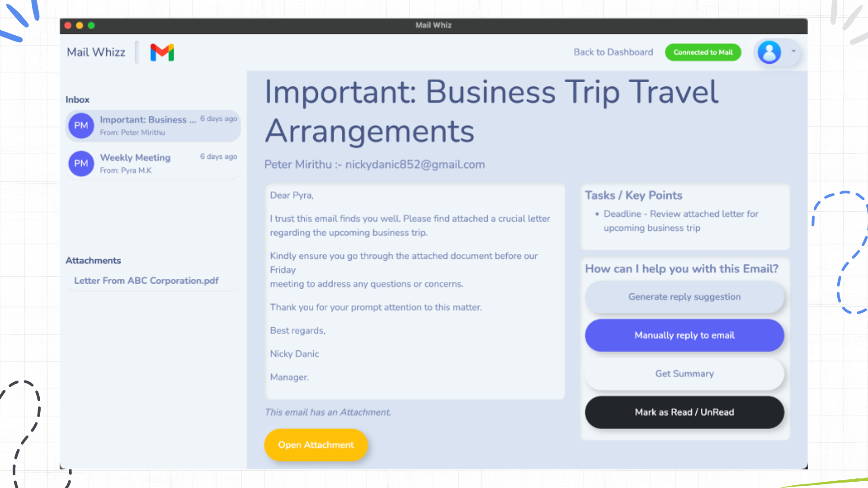Click 'Back to Dashboard' navigation link
The width and height of the screenshot is (868, 488).
click(x=614, y=52)
